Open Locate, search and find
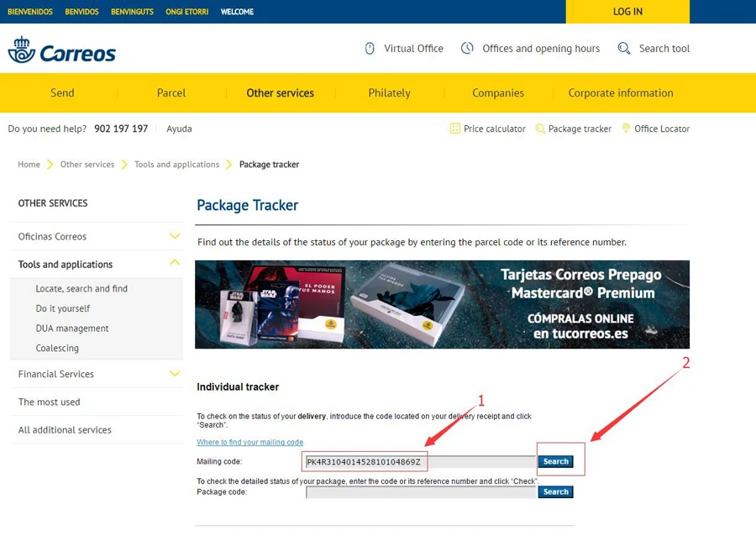Screen dimensions: 756x536 pyautogui.click(x=81, y=288)
